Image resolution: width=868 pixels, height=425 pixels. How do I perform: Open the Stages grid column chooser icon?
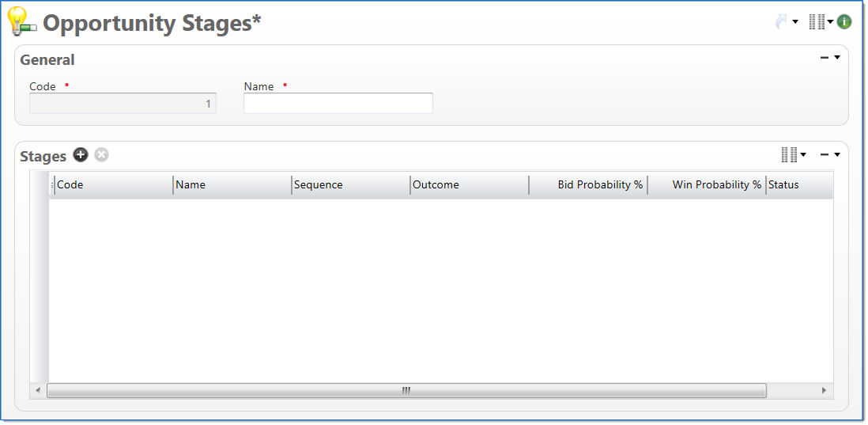point(789,154)
